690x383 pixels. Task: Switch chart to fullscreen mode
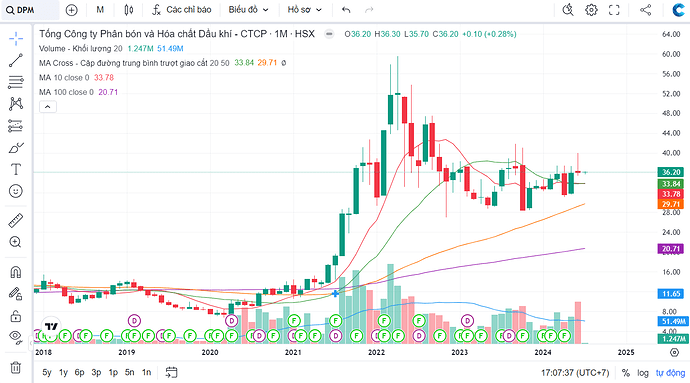614,10
